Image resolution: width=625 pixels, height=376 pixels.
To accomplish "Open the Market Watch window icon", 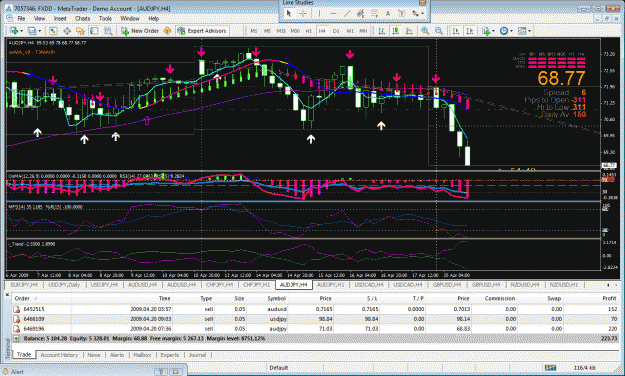I will coord(53,31).
